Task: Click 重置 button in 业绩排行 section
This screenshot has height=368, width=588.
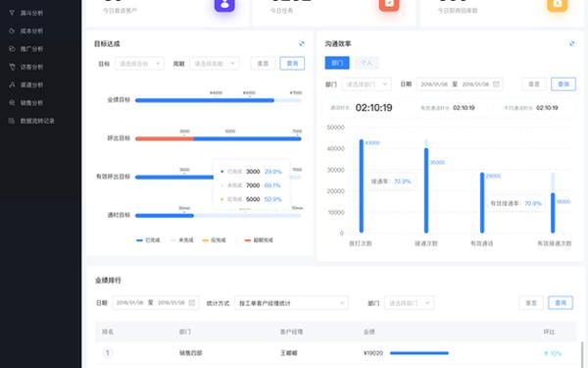Action: coord(531,303)
